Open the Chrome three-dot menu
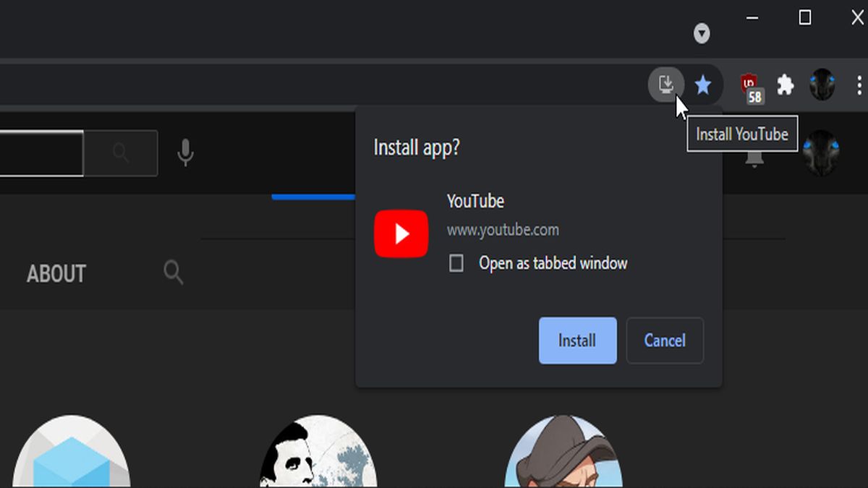The height and width of the screenshot is (488, 868). (858, 85)
